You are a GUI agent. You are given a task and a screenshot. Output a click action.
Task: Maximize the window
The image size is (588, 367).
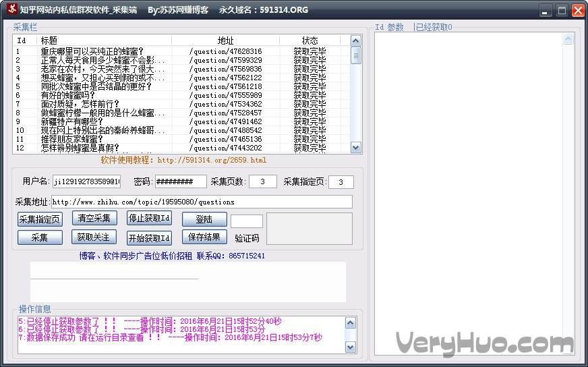click(562, 11)
